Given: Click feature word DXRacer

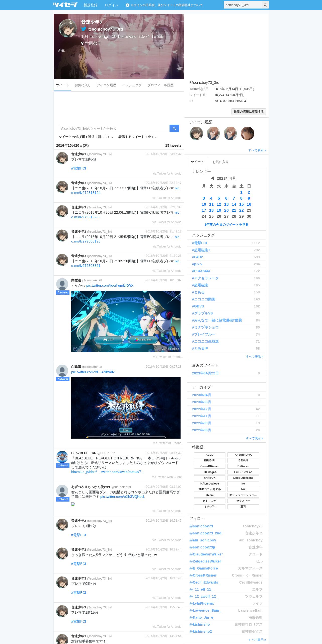Looking at the screenshot, I should click(243, 466).
